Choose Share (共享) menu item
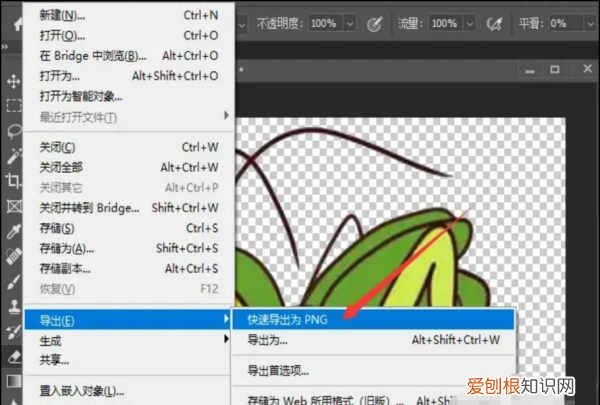 click(x=129, y=360)
